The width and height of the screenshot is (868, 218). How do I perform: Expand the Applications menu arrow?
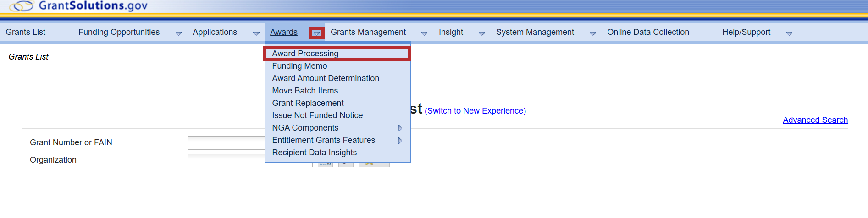tap(256, 33)
